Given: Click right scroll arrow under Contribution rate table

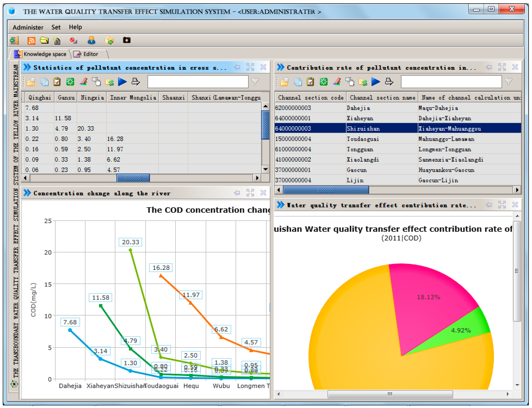Looking at the screenshot, I should pos(517,190).
